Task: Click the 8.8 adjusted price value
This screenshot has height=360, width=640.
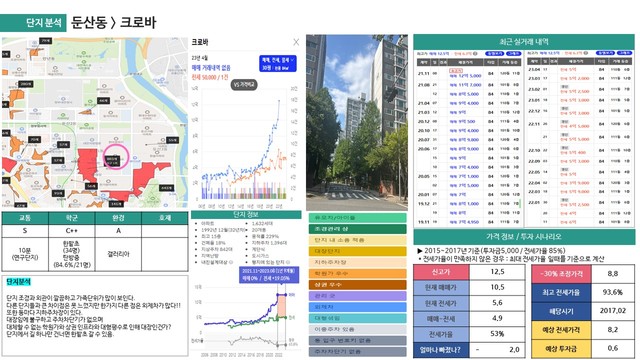Action: [613, 274]
